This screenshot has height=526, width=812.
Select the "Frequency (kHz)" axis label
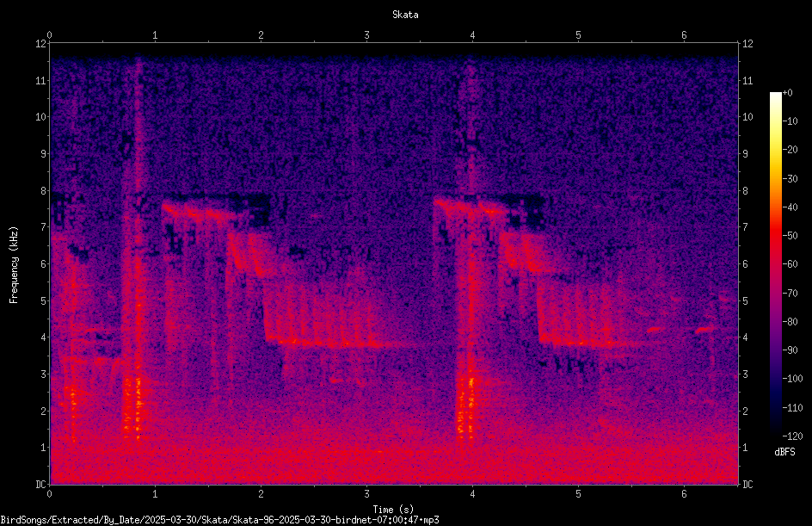[x=14, y=265]
